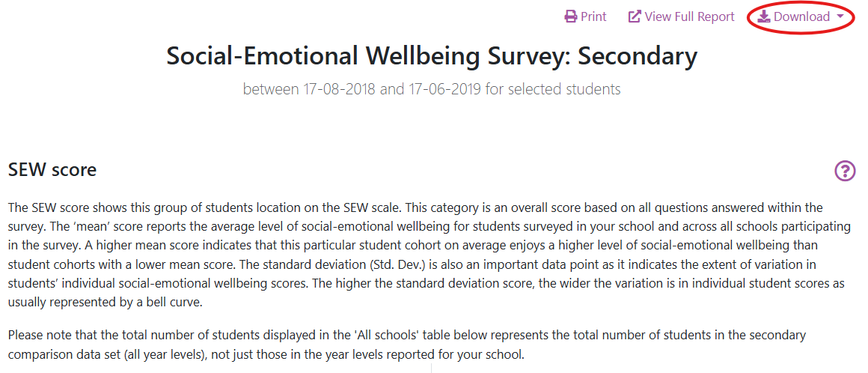Click the printer icon beside Print
868x373 pixels.
click(571, 16)
